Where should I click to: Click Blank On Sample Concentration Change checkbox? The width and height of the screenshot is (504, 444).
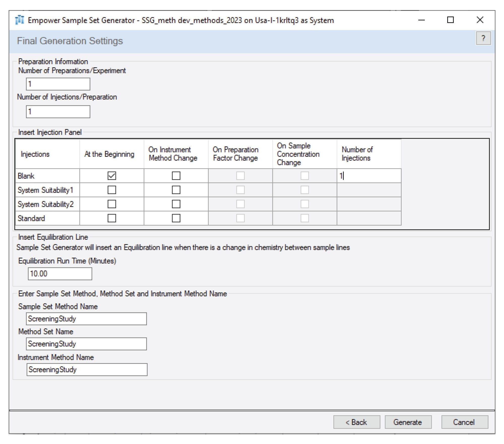pos(305,176)
